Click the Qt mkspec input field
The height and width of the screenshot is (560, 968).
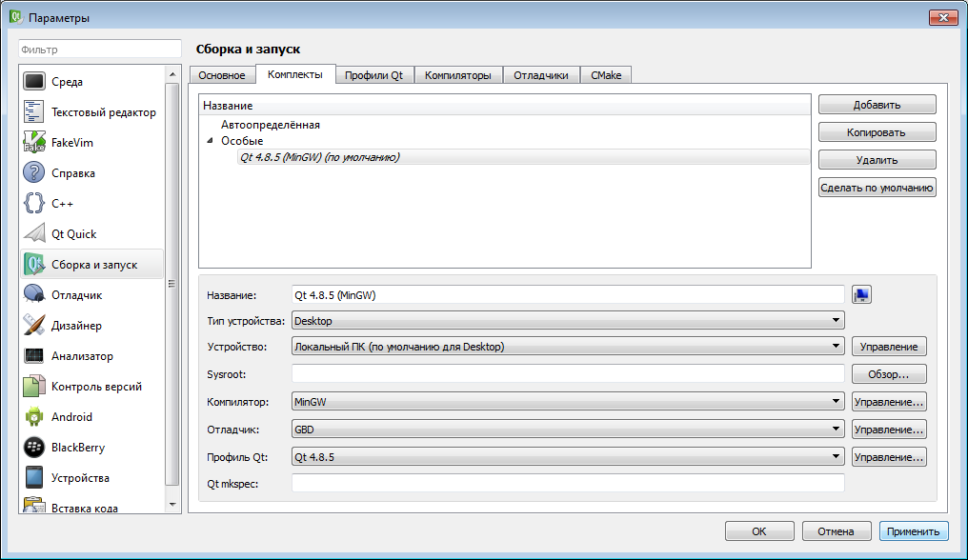[568, 483]
